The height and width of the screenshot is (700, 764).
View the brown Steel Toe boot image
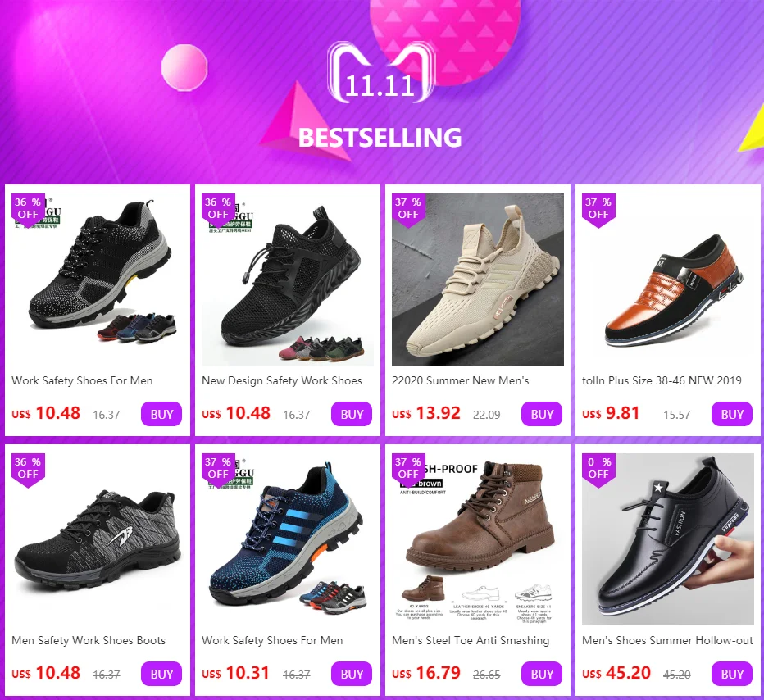click(477, 539)
